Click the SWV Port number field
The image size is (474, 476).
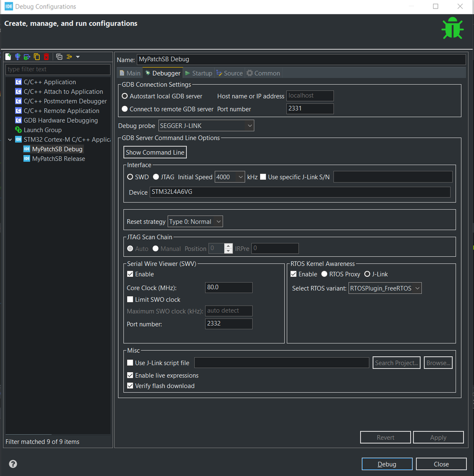(229, 324)
